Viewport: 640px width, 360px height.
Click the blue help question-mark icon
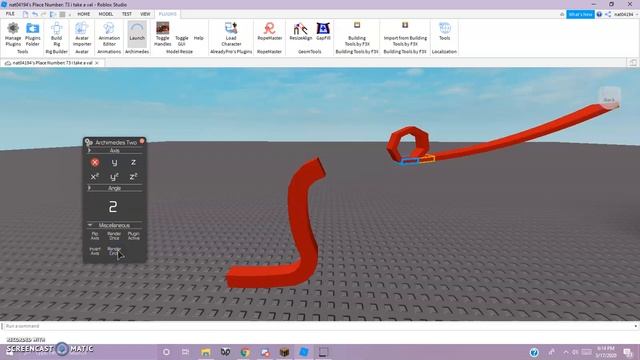pos(599,14)
